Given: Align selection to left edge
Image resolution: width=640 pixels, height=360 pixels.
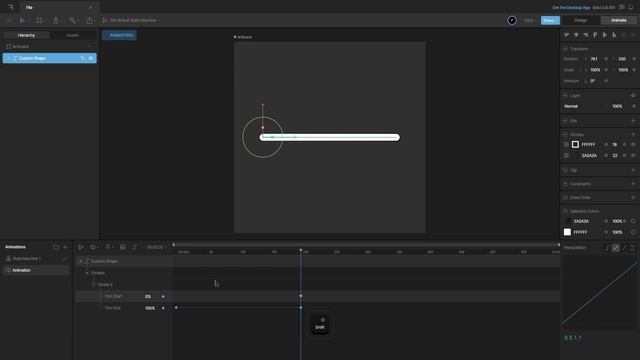Looking at the screenshot, I should 567,35.
